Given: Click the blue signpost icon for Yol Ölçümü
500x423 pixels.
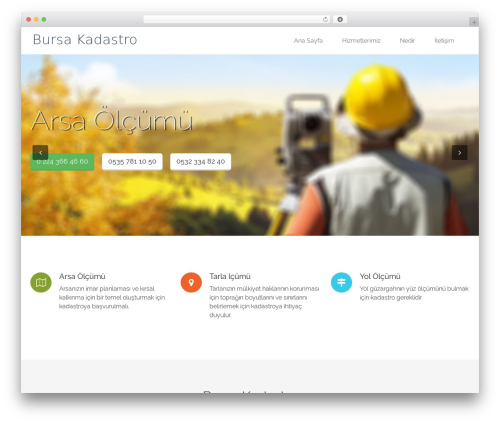Looking at the screenshot, I should (x=341, y=283).
